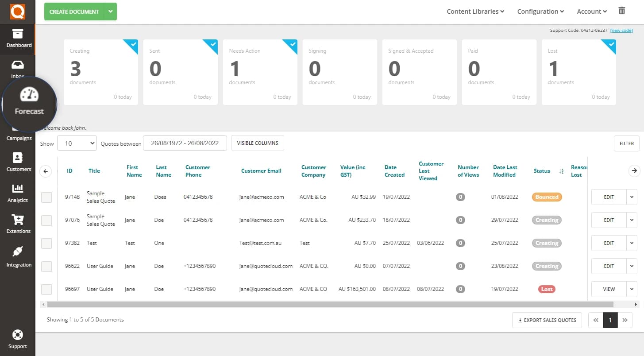View Analytics from the sidebar
This screenshot has width=644, height=356.
coord(18,193)
